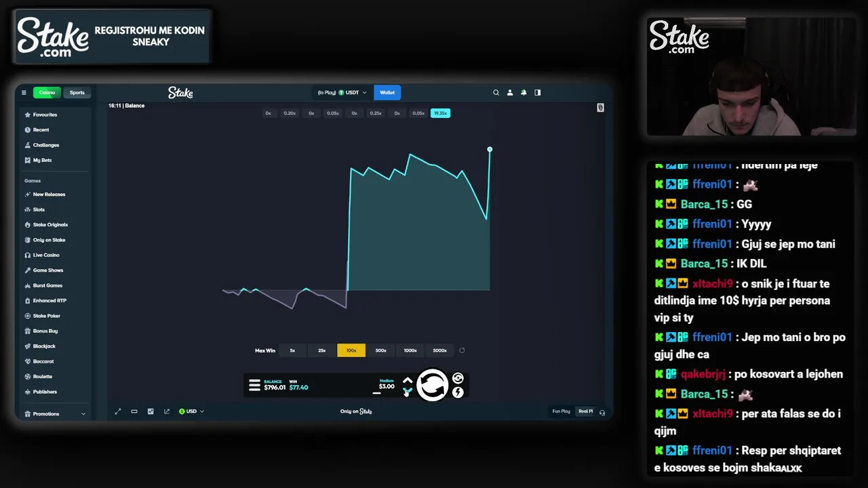This screenshot has height=488, width=868.
Task: Click the 0.25x result history chip
Action: pyautogui.click(x=376, y=113)
